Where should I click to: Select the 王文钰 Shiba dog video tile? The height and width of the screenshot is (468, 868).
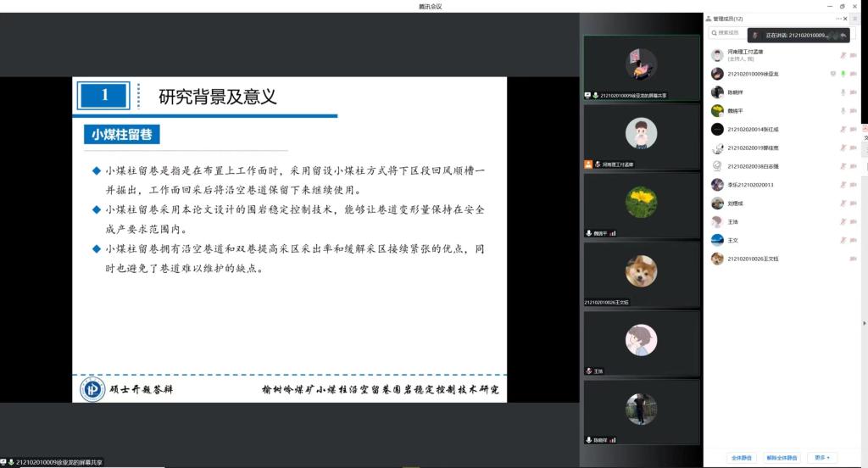641,274
